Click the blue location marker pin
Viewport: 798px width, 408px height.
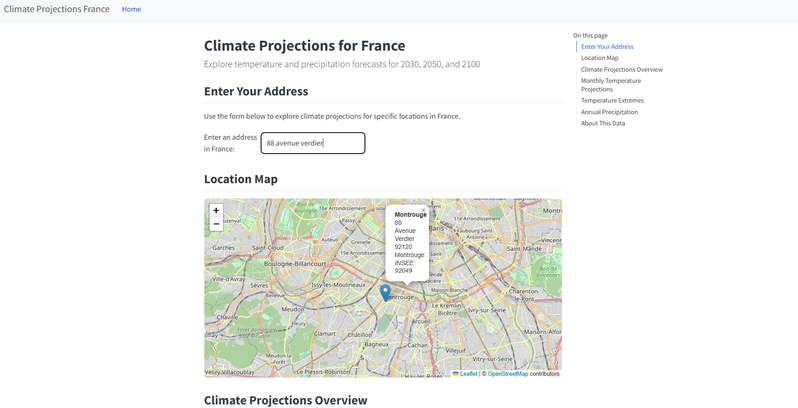386,291
